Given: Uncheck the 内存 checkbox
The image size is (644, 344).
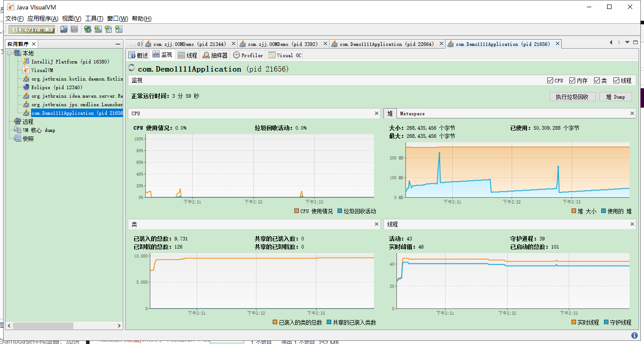Looking at the screenshot, I should click(x=572, y=81).
